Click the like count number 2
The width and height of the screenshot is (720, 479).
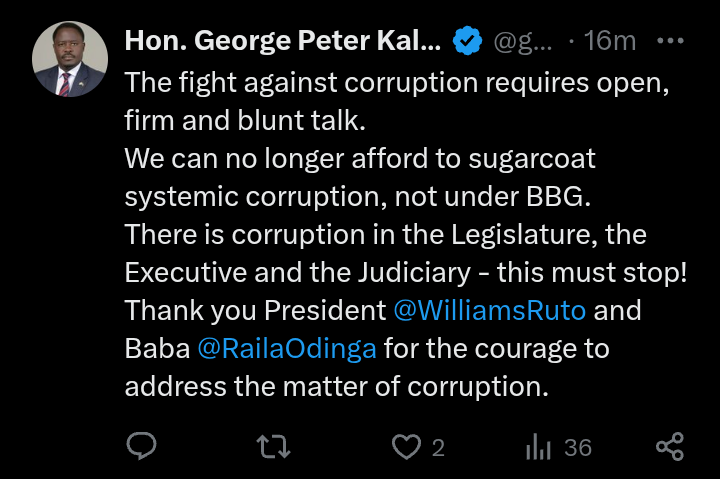pyautogui.click(x=438, y=448)
